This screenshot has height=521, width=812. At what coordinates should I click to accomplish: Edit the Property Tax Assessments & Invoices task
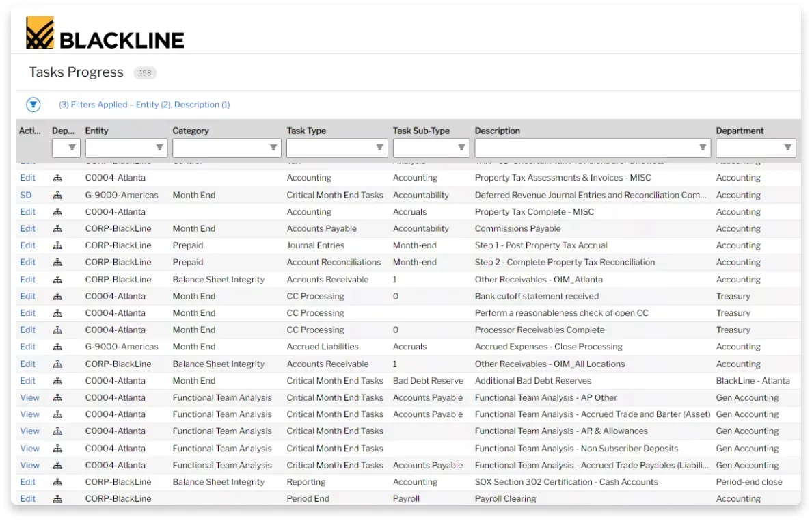click(27, 178)
